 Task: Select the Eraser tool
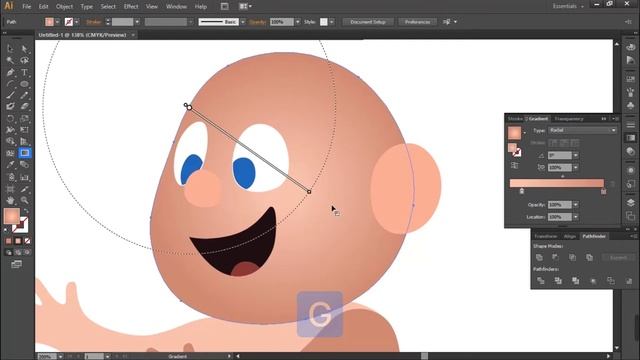[24, 107]
